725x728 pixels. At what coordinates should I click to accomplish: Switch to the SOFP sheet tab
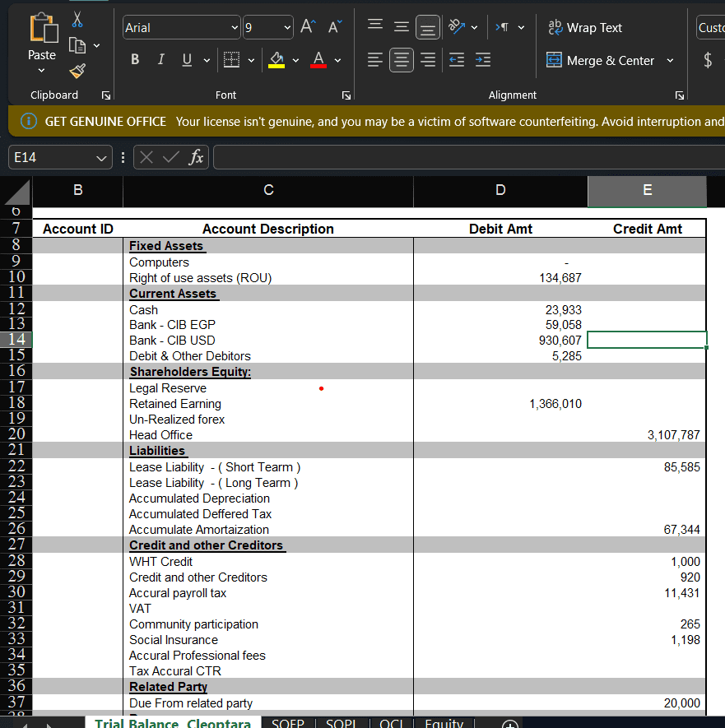coord(287,724)
